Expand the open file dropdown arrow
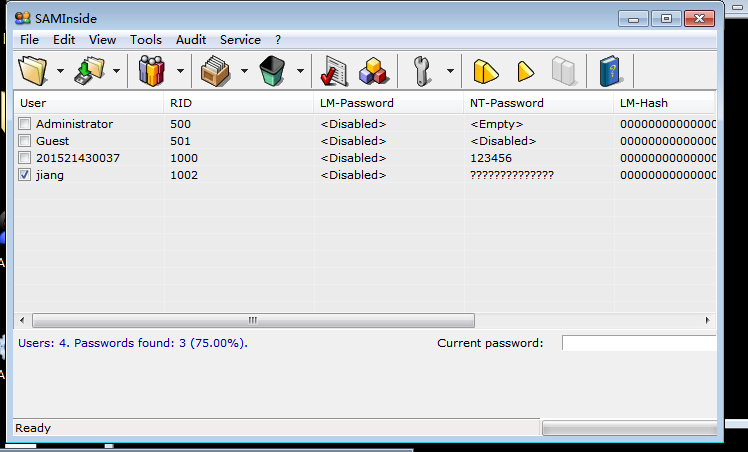The image size is (748, 452). point(60,71)
